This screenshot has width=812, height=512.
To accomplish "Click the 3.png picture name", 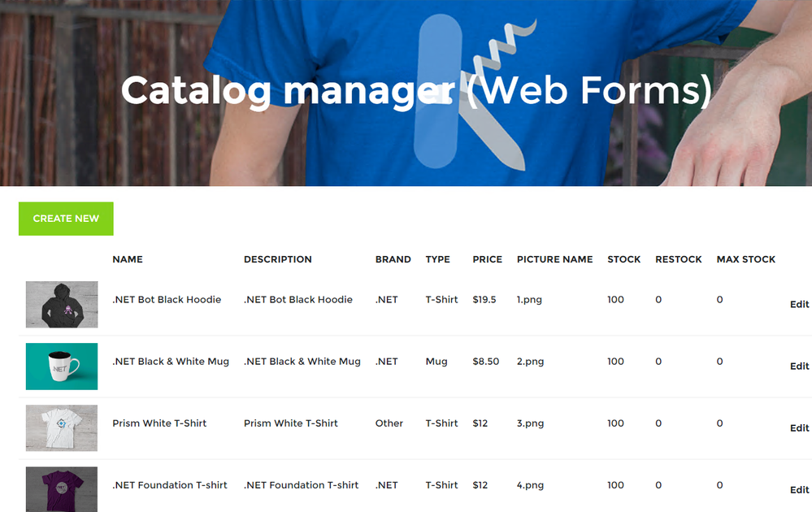I will pyautogui.click(x=530, y=423).
